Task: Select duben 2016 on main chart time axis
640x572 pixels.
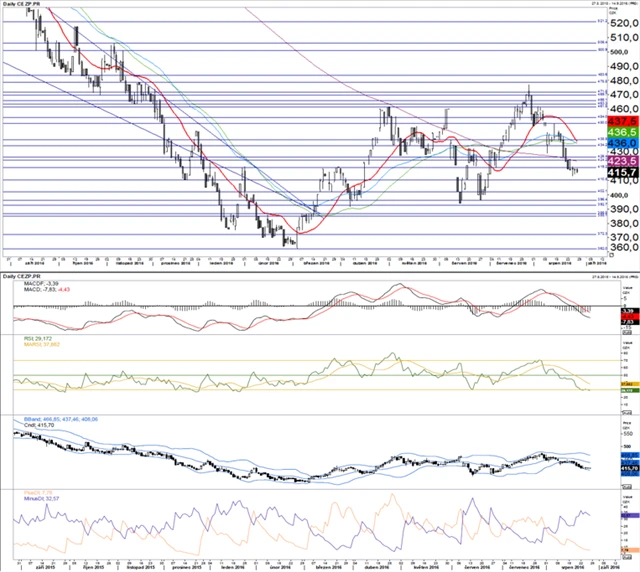Action: pyautogui.click(x=358, y=264)
